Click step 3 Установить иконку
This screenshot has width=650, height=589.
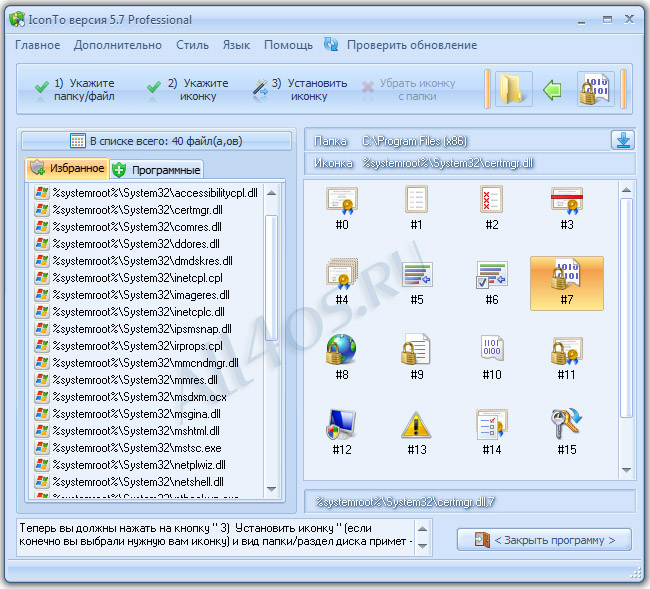[x=300, y=90]
